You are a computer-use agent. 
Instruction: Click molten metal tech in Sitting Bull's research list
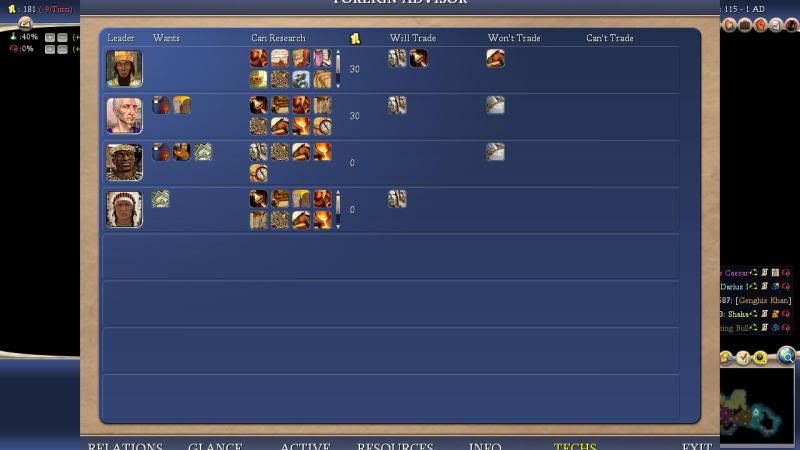[322, 220]
